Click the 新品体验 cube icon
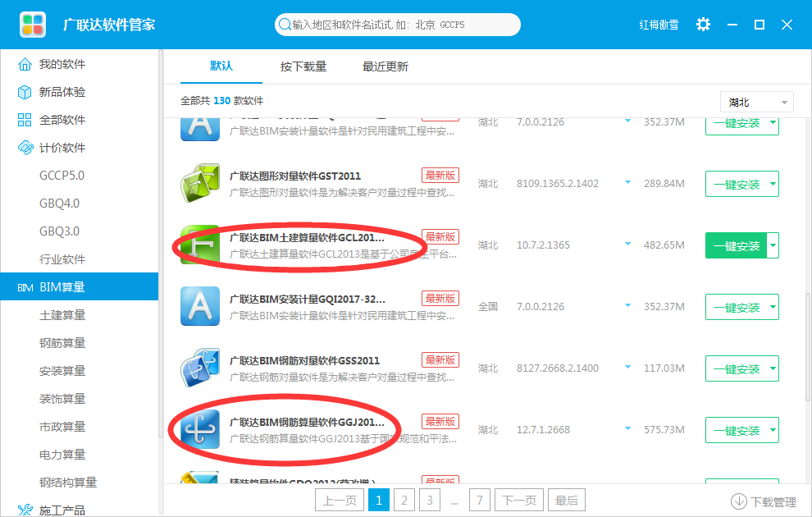 click(25, 92)
